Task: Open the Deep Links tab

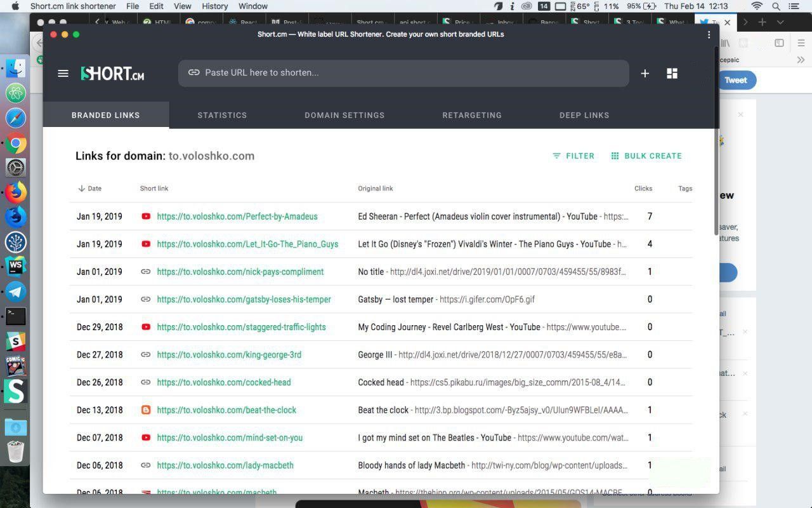Action: tap(584, 115)
